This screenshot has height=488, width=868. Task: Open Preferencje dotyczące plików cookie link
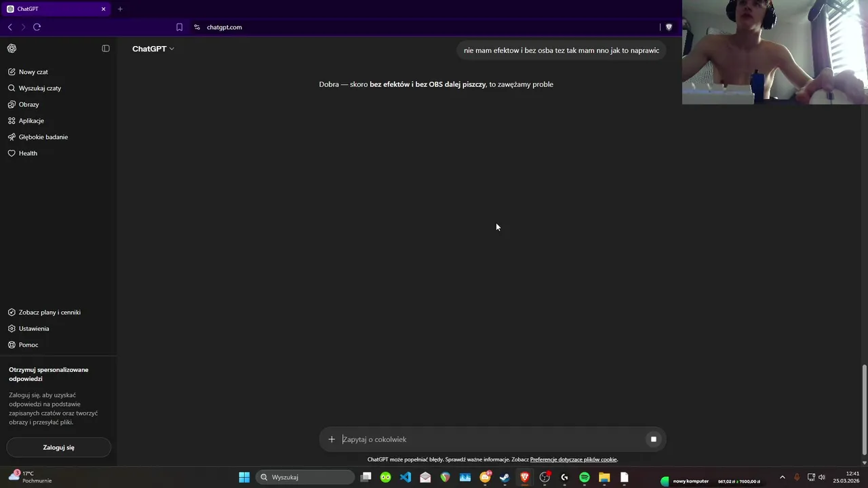(x=573, y=460)
